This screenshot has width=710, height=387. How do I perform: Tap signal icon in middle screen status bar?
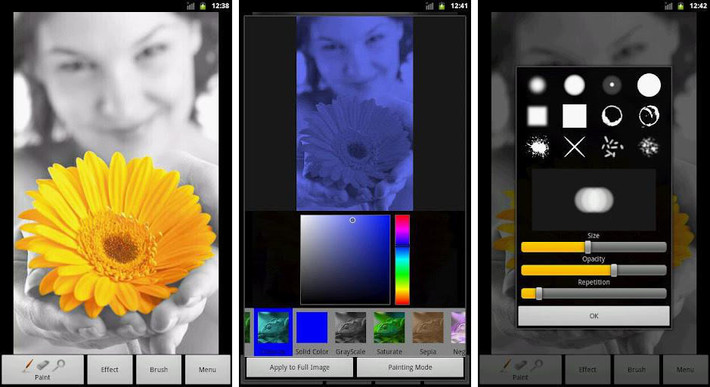[429, 5]
